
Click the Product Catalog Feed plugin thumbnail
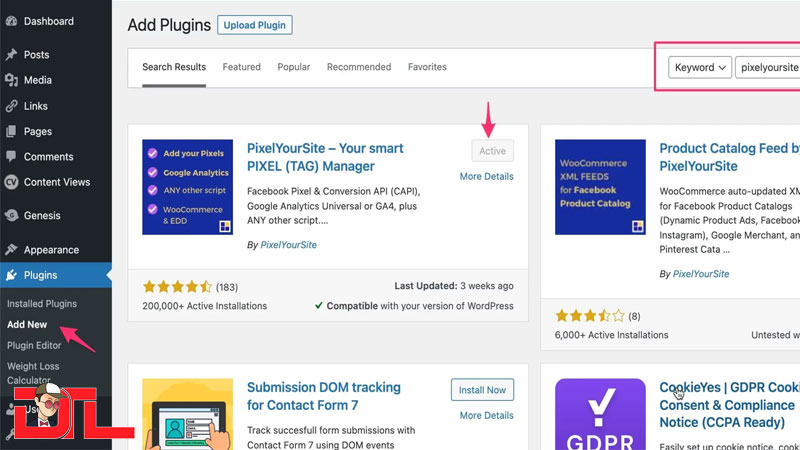tap(601, 187)
